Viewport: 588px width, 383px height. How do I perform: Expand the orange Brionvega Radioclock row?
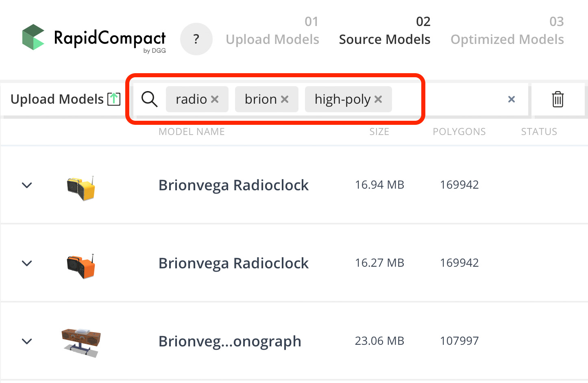[x=27, y=263]
